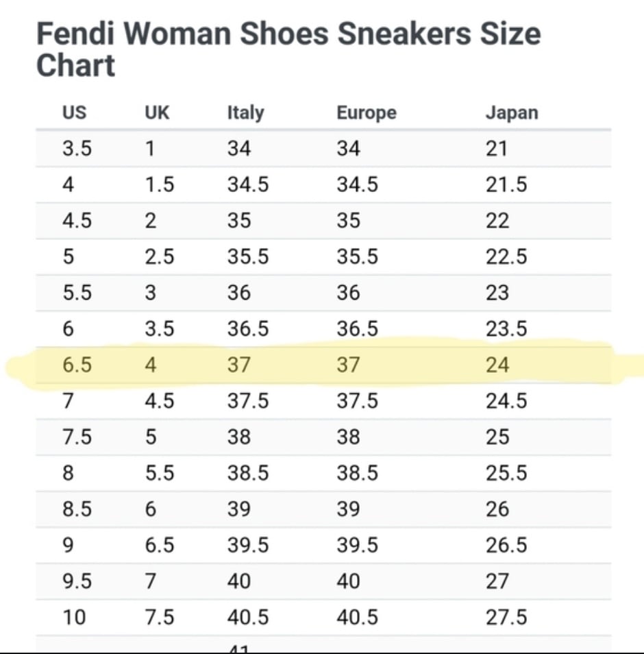Click the partially visible 41 Italy cell

point(239,649)
